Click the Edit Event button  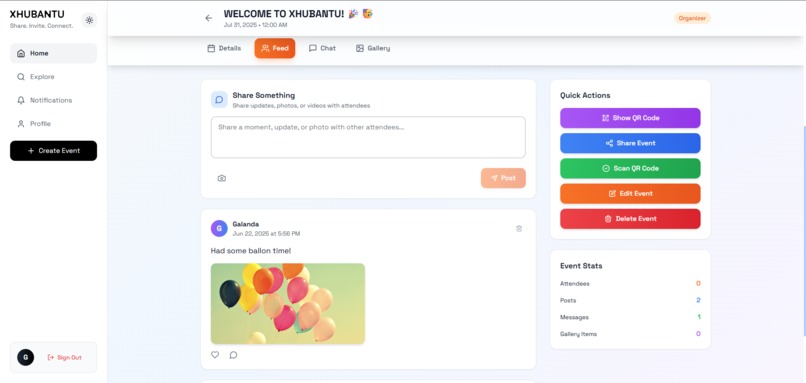pyautogui.click(x=630, y=193)
